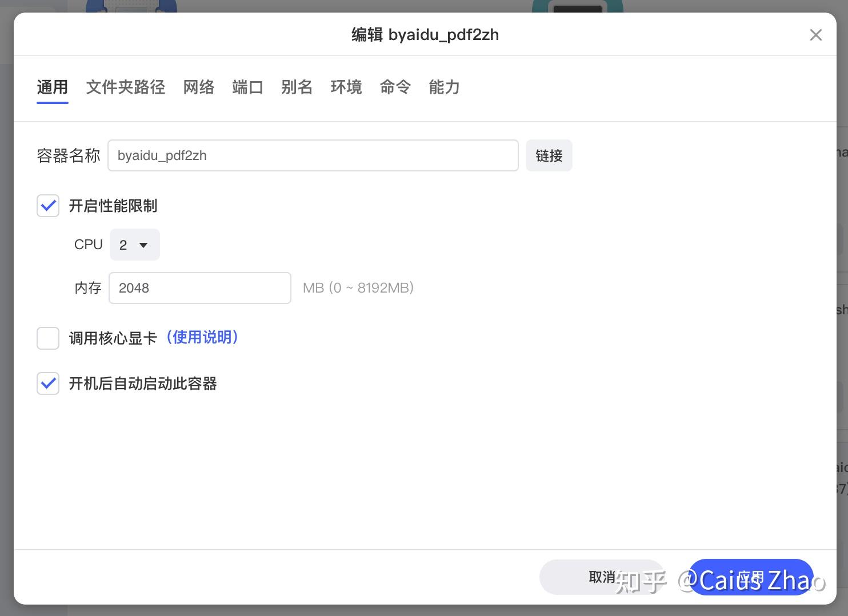Select the 通用 tab

(x=53, y=87)
